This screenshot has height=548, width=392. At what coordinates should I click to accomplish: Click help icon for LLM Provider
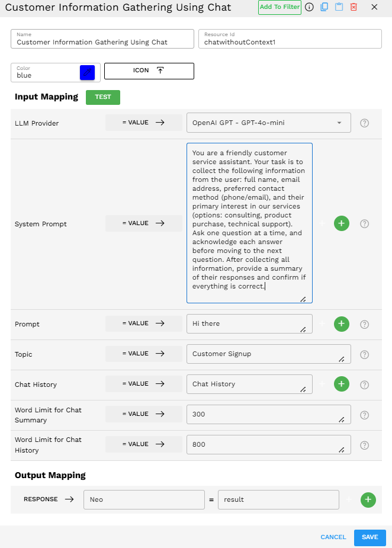365,123
